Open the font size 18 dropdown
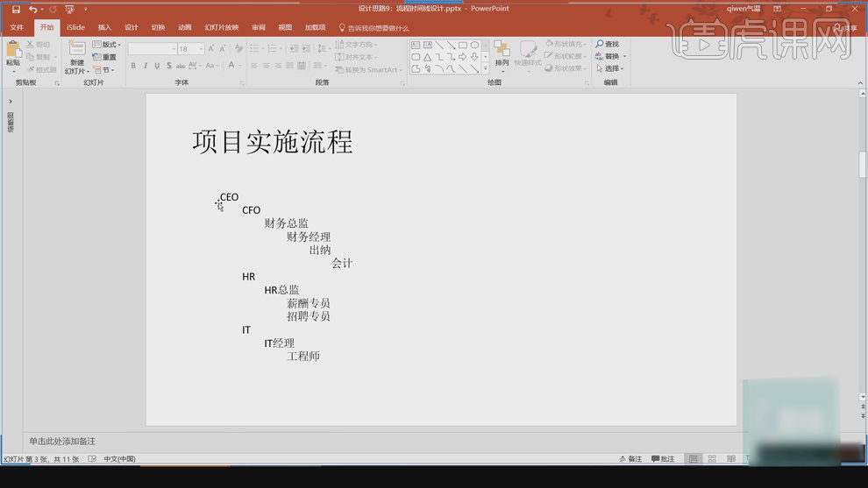 click(x=201, y=49)
